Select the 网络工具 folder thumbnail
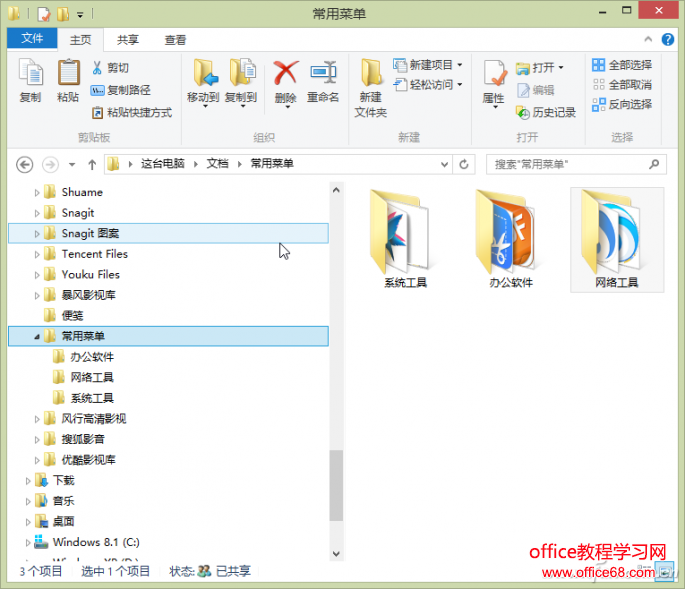This screenshot has height=589, width=685. pos(617,239)
